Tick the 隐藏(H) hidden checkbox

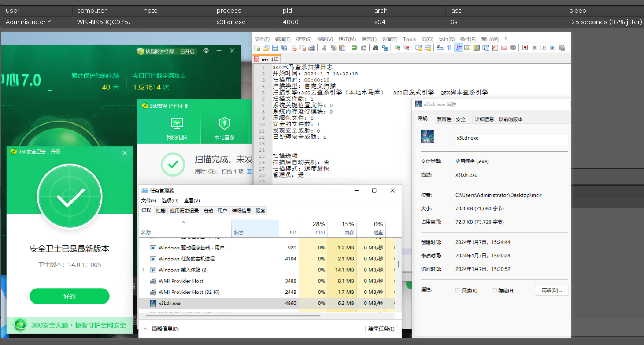click(x=495, y=290)
